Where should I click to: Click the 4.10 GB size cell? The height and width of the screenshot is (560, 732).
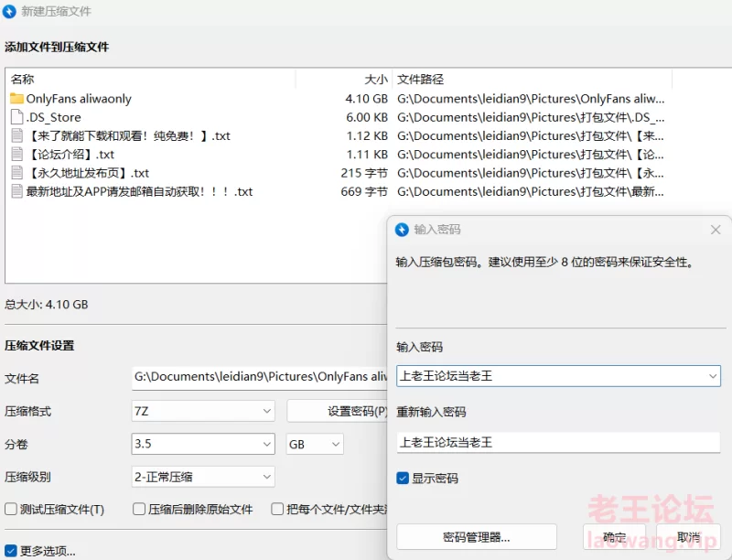367,99
